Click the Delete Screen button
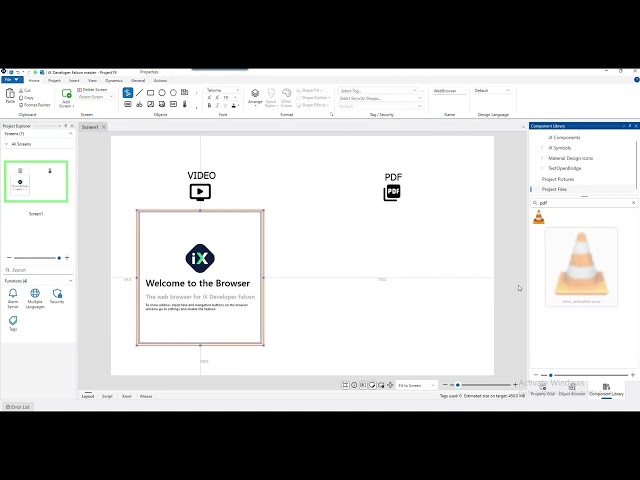 (x=93, y=89)
